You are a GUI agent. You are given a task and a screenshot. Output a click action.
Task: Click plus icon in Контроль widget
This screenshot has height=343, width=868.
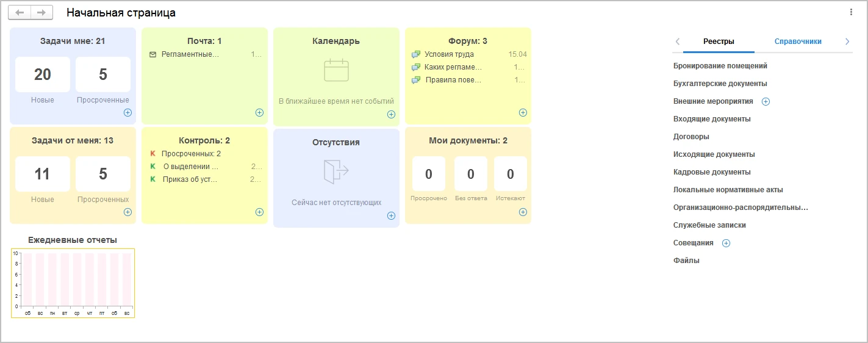259,212
